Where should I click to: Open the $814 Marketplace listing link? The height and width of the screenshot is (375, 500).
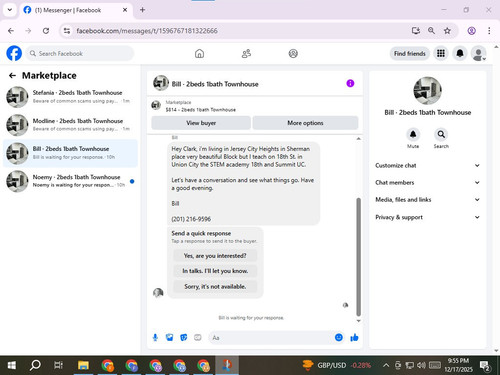point(201,110)
